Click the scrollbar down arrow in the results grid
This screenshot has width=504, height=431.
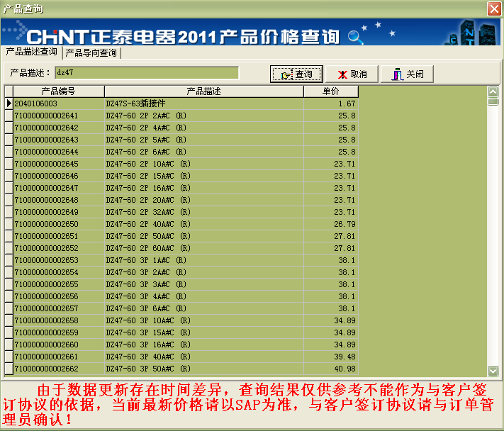coord(493,371)
